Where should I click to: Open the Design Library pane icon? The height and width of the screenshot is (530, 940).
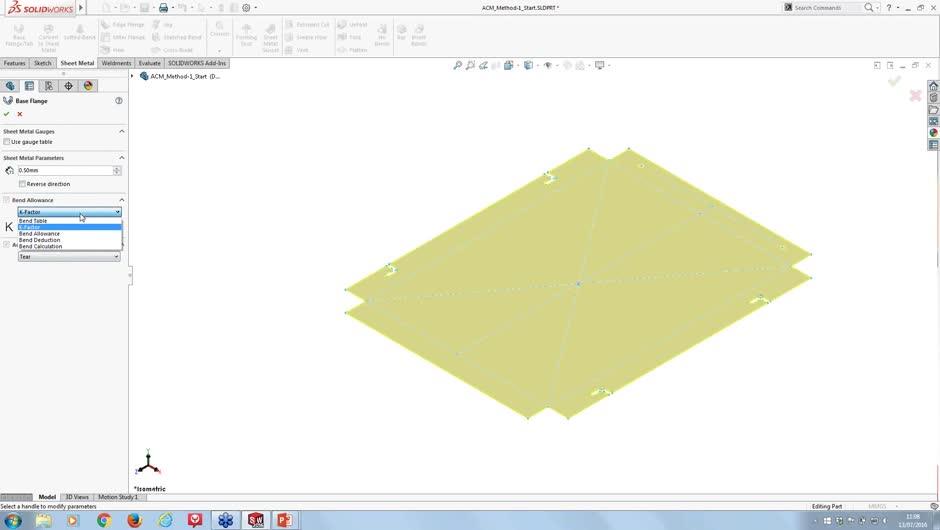point(933,98)
